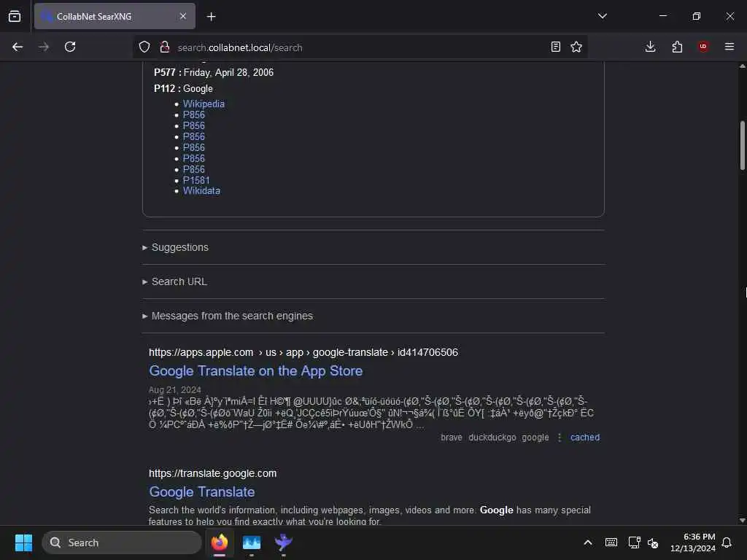Open Google Translate on the App Store result

click(256, 371)
